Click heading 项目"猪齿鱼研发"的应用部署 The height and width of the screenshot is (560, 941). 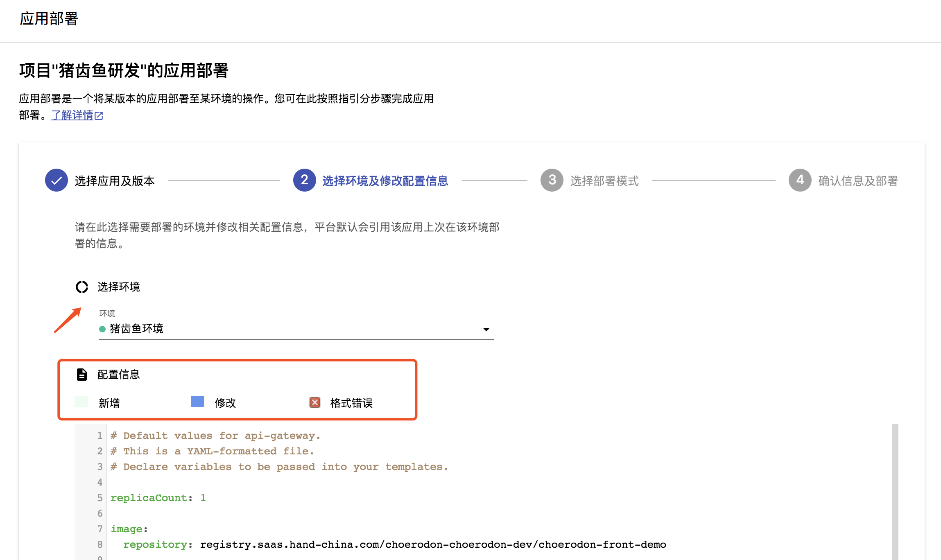(124, 70)
